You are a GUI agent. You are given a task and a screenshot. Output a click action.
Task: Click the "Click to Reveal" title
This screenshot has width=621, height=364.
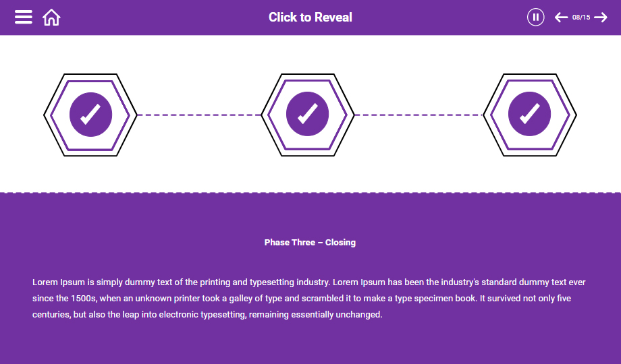(310, 18)
